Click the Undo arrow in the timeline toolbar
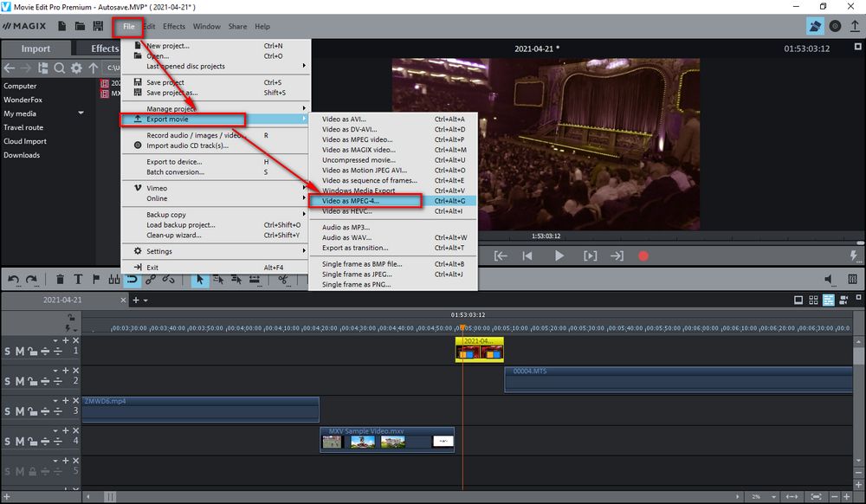866x504 pixels. (13, 280)
